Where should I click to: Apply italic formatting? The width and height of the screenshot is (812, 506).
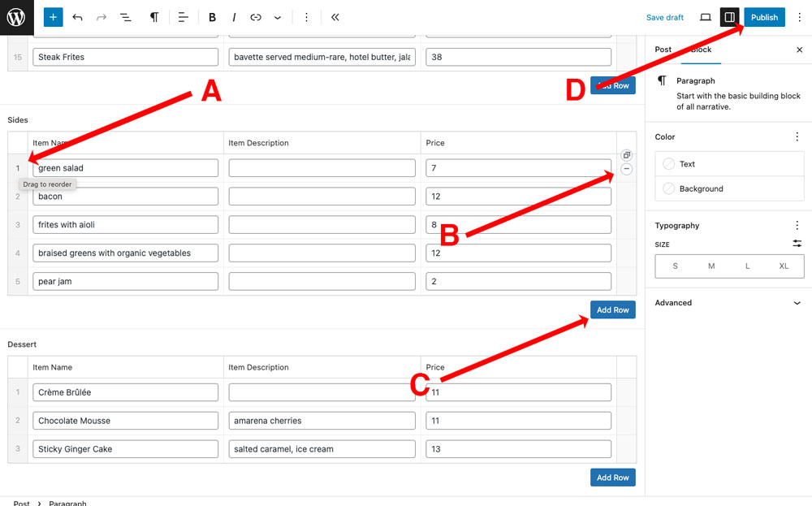(234, 17)
